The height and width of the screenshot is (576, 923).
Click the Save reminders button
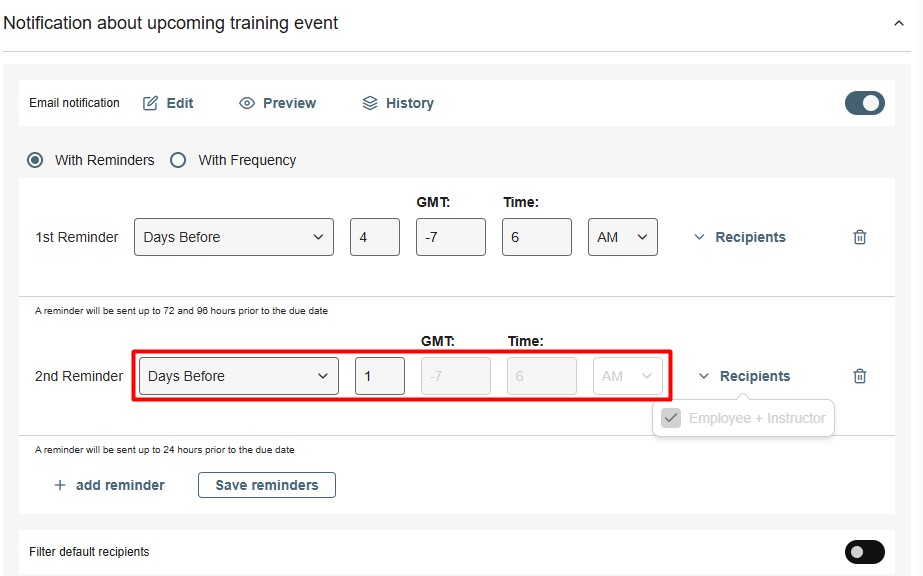tap(267, 485)
